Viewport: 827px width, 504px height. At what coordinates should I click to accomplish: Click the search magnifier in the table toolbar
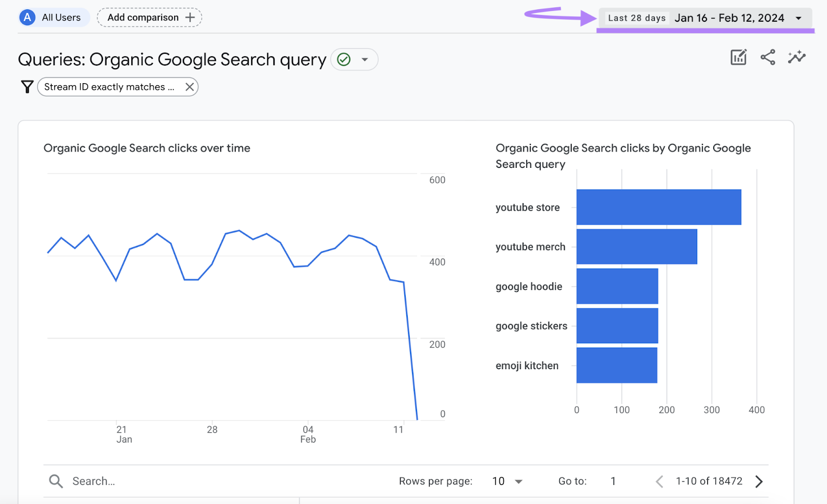56,481
